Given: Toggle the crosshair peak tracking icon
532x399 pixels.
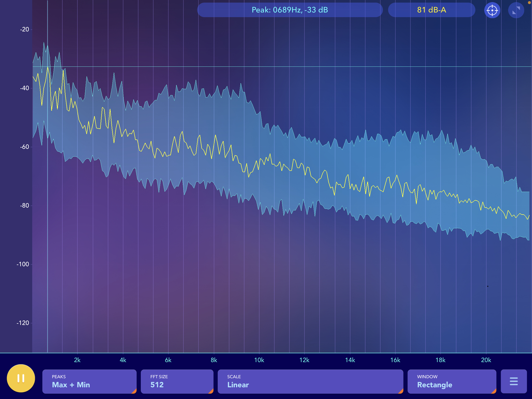Looking at the screenshot, I should pyautogui.click(x=492, y=10).
